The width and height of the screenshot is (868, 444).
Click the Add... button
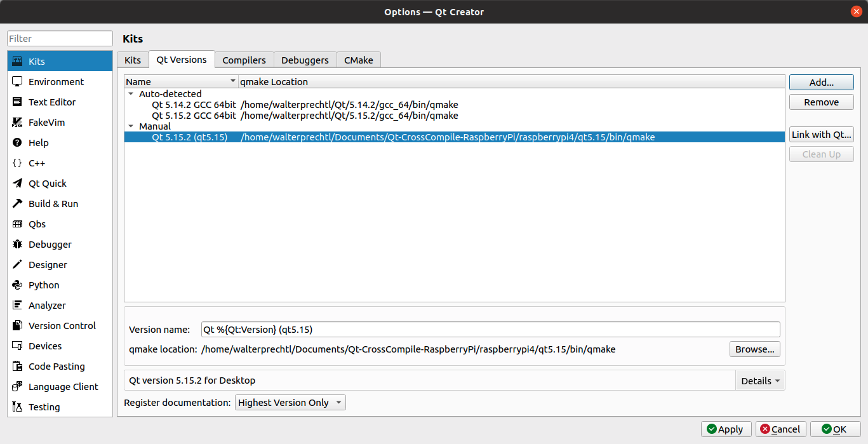pos(822,83)
